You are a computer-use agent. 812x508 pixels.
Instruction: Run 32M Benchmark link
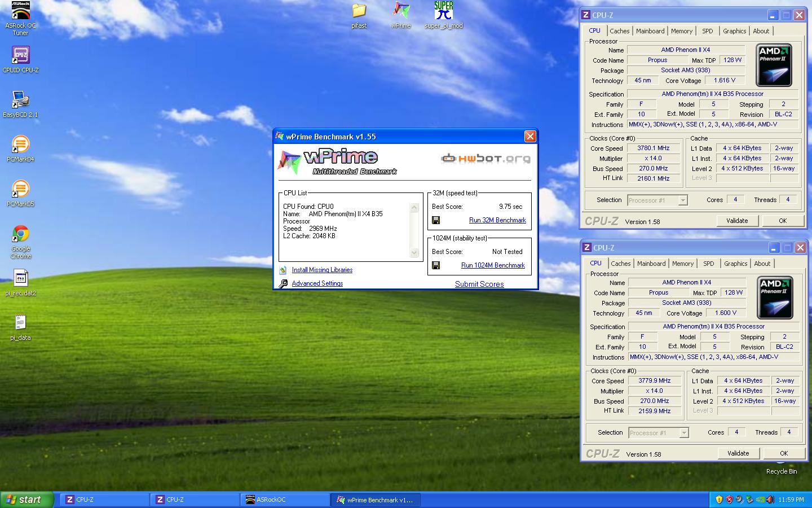497,220
